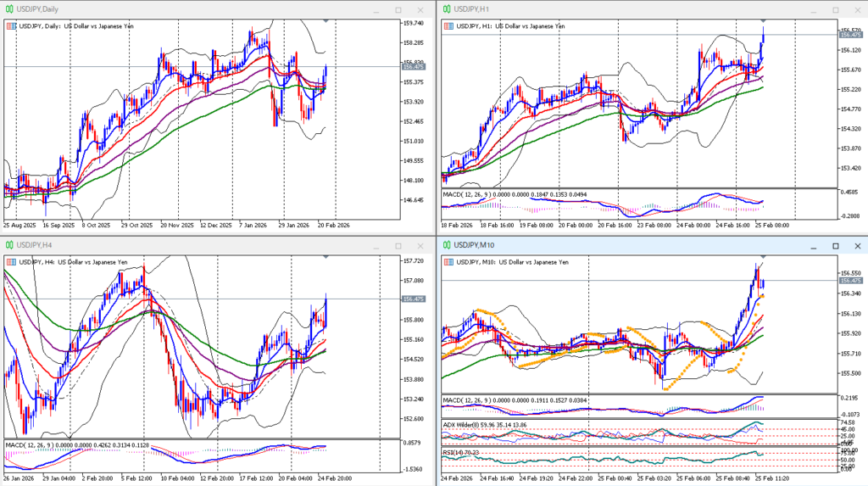The image size is (868, 486).
Task: Toggle one-click trading panel on Daily chart
Action: (x=10, y=26)
